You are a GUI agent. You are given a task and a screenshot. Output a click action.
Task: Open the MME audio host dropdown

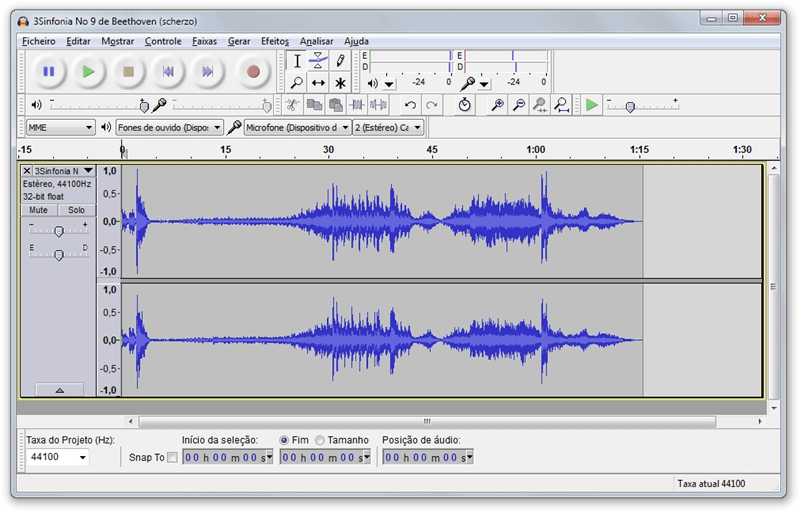click(60, 128)
